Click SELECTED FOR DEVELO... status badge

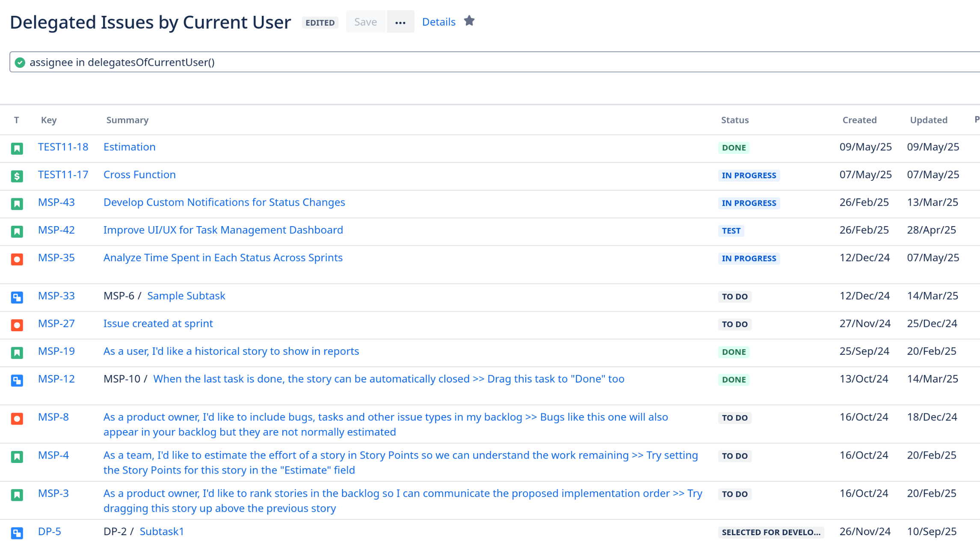770,532
